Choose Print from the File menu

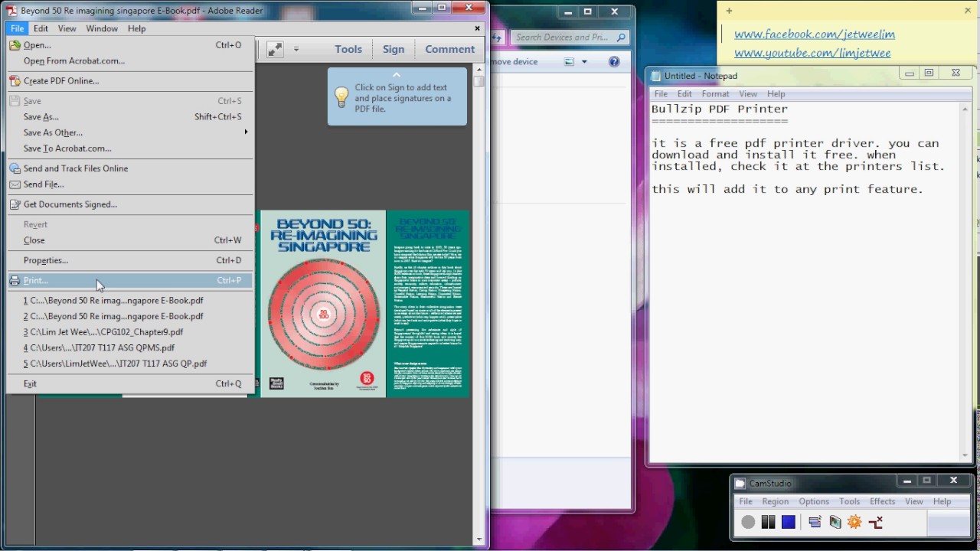click(x=130, y=281)
